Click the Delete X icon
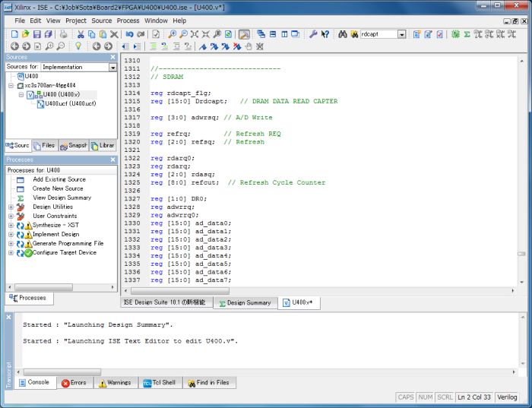Screen dimensions: 532x408 [114, 34]
